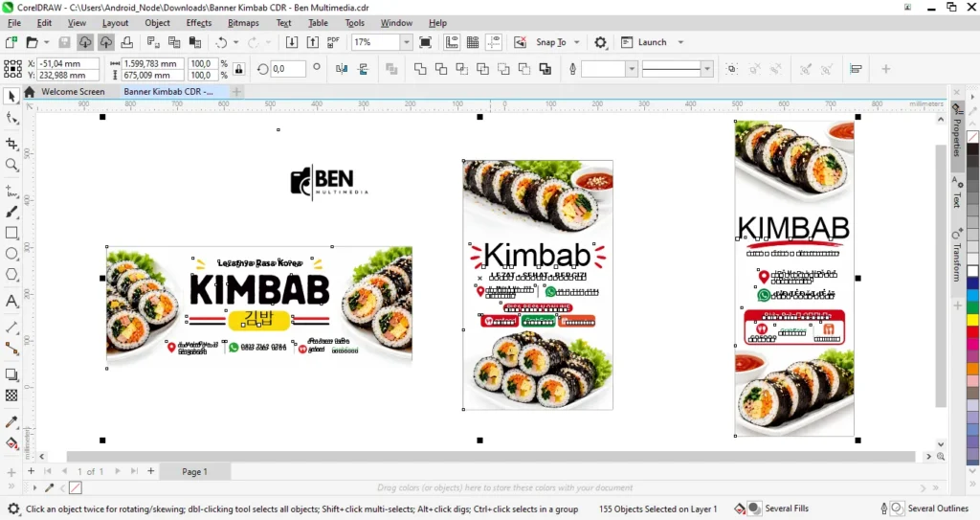Open the Layout menu
Viewport: 980px width, 520px height.
(x=115, y=23)
